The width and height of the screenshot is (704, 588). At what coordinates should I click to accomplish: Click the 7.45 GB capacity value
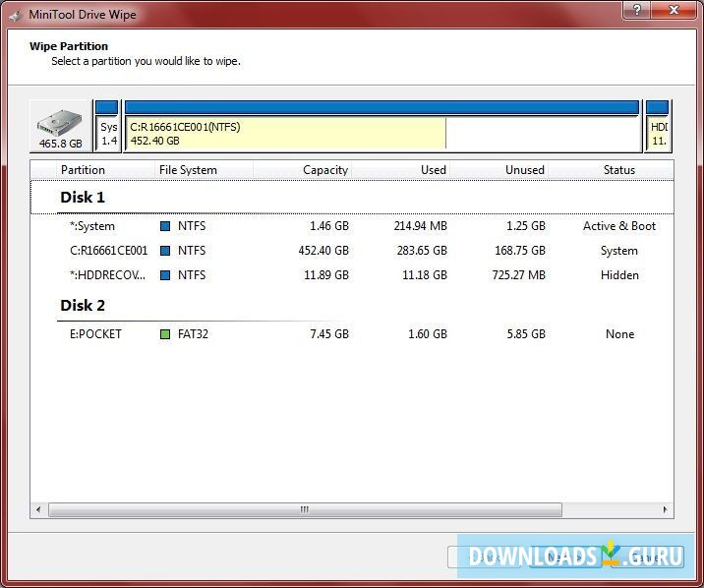coord(329,334)
